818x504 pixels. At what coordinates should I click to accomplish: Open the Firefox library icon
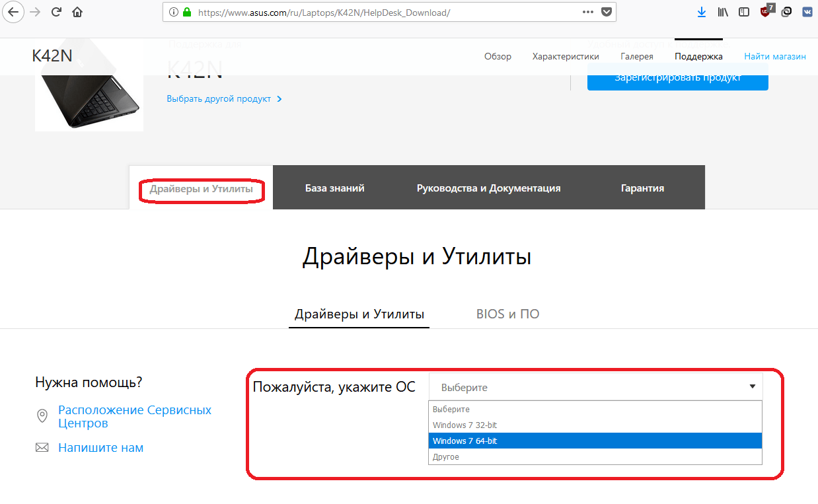coord(723,12)
